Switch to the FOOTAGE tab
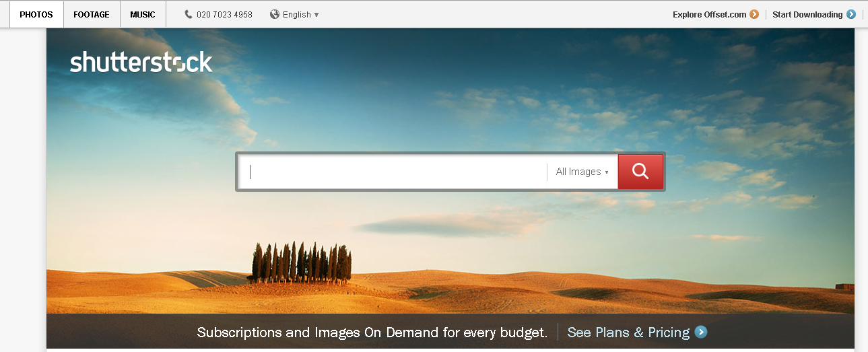 click(92, 14)
